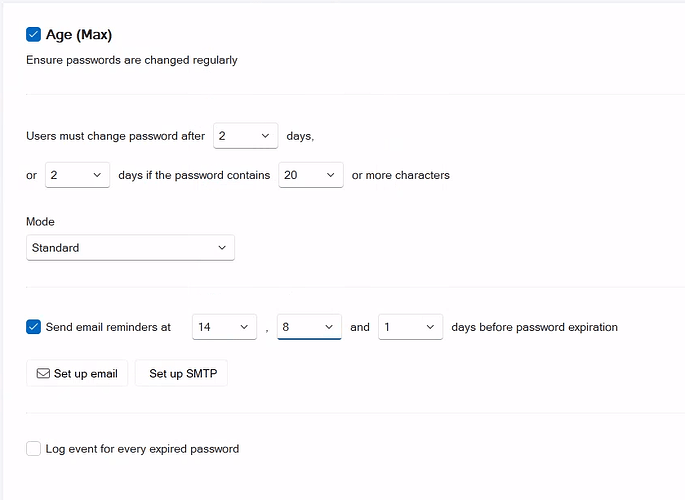The height and width of the screenshot is (500, 685).
Task: Open the first reminder dropdown showing 14
Action: 225,327
